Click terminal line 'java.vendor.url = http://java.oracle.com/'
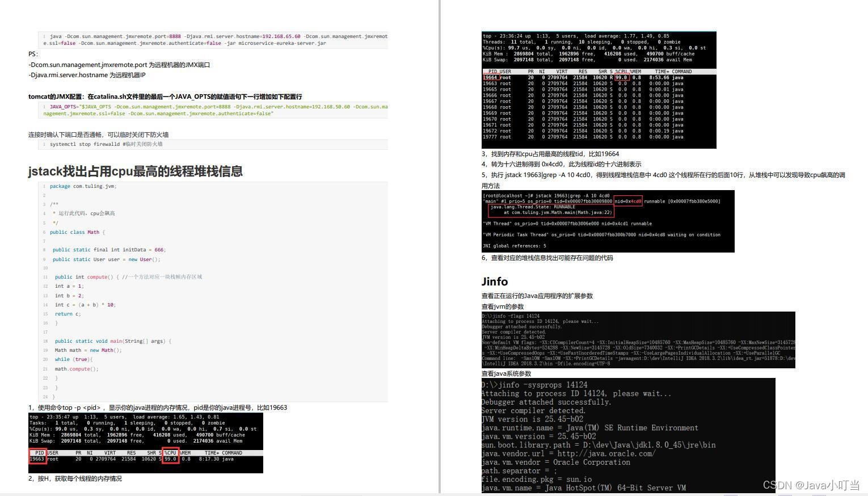 point(568,453)
